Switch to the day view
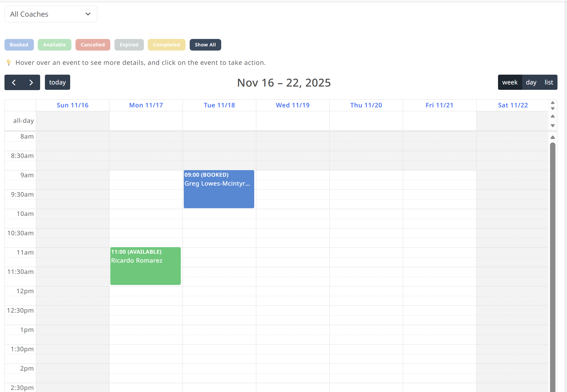The height and width of the screenshot is (392, 567). 531,82
